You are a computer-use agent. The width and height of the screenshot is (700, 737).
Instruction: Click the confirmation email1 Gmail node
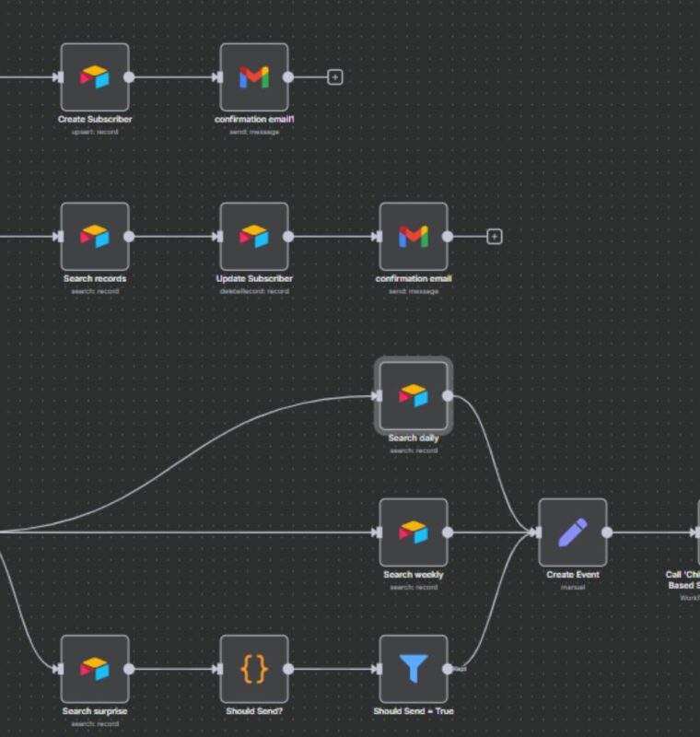tap(254, 77)
